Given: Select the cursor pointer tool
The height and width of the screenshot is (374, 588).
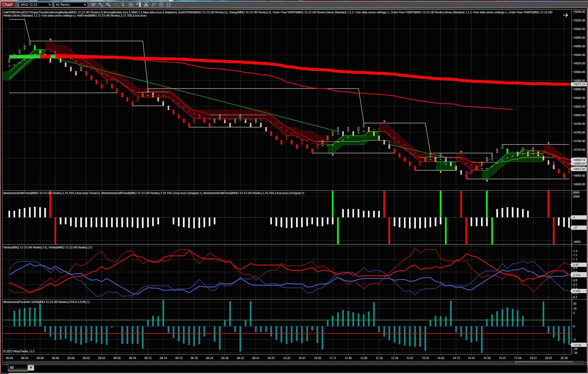Looking at the screenshot, I should click(124, 5).
